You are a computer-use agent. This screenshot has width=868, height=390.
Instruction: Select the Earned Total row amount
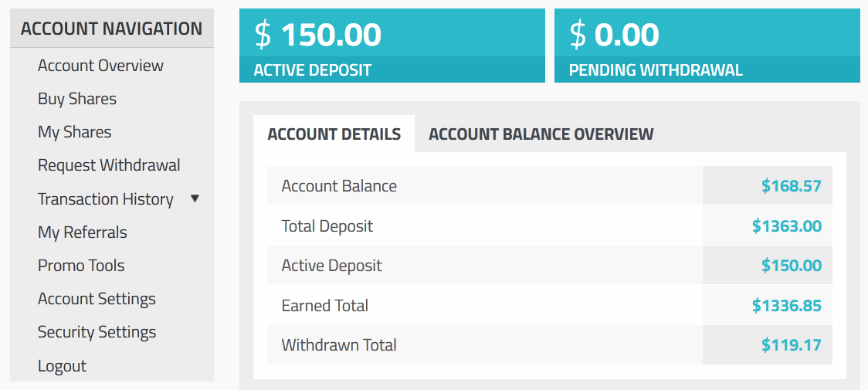point(786,306)
